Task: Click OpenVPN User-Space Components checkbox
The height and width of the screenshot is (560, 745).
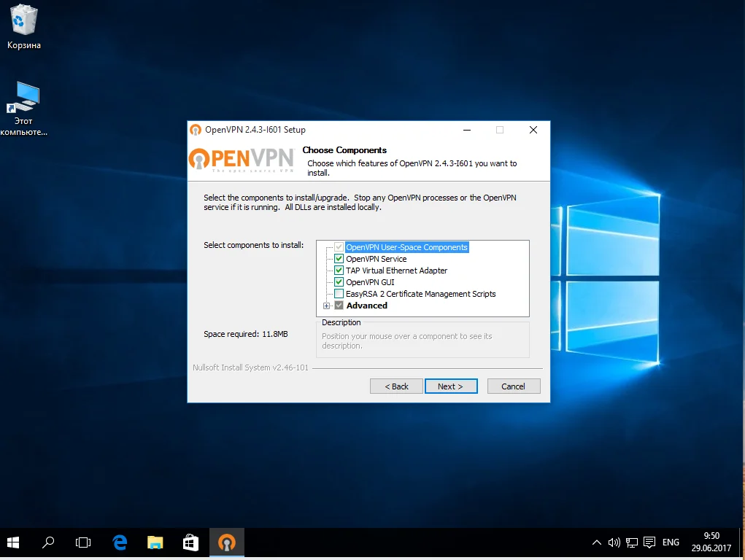Action: 339,247
